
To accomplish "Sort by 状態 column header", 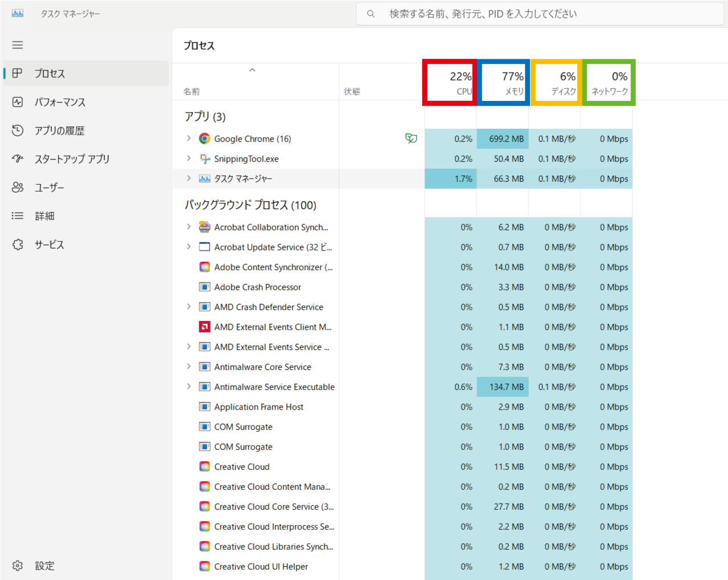I will pyautogui.click(x=382, y=82).
